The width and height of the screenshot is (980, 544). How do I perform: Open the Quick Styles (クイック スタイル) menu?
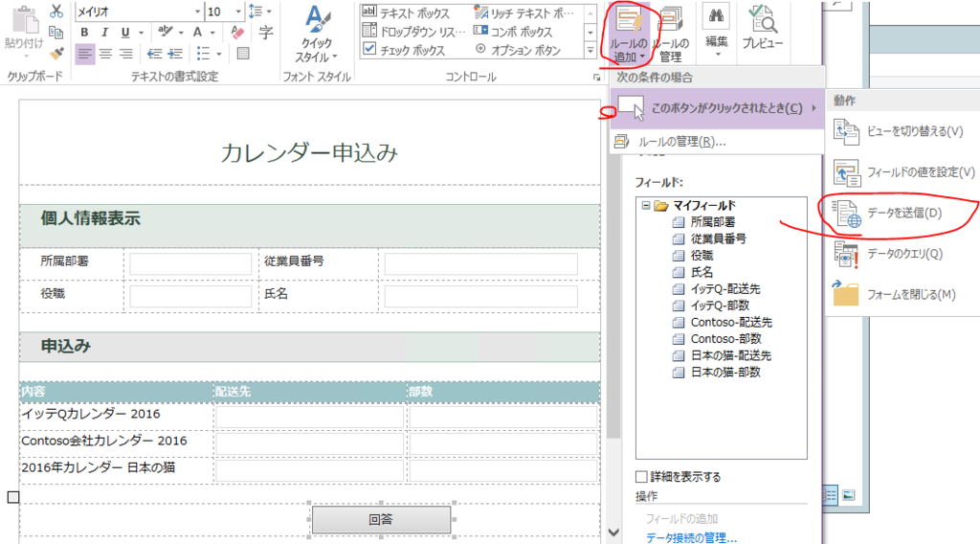(x=316, y=35)
